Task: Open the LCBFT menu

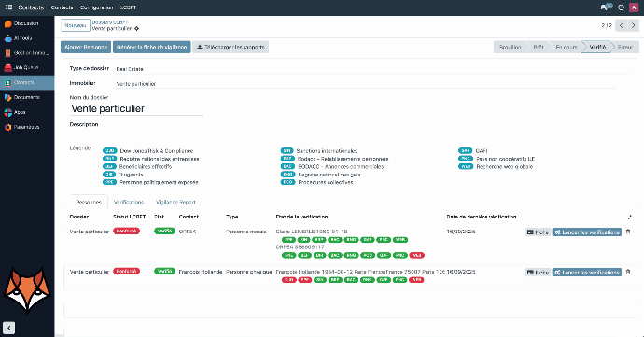Action: (x=128, y=7)
